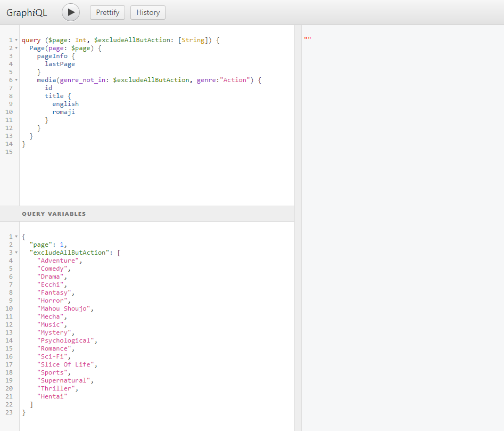The image size is (504, 431).
Task: Collapse the excludeAllButAction array fold arrow
Action: tap(16, 253)
